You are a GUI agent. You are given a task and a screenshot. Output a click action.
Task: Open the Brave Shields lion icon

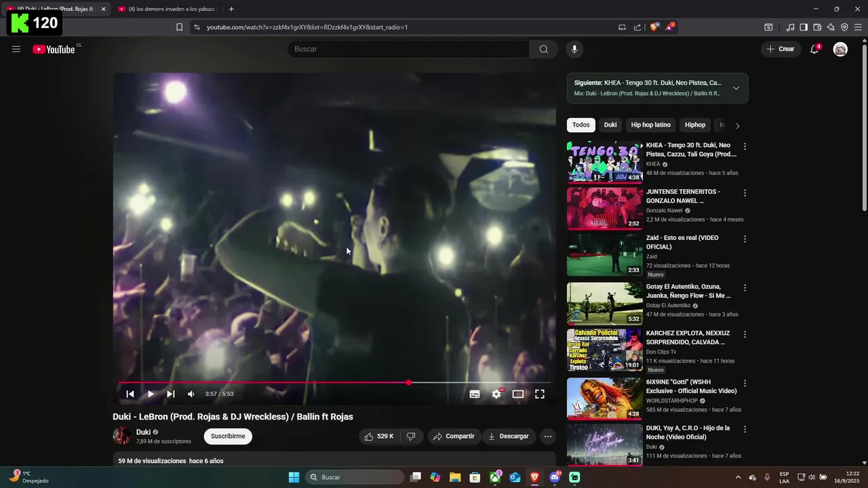pos(654,27)
